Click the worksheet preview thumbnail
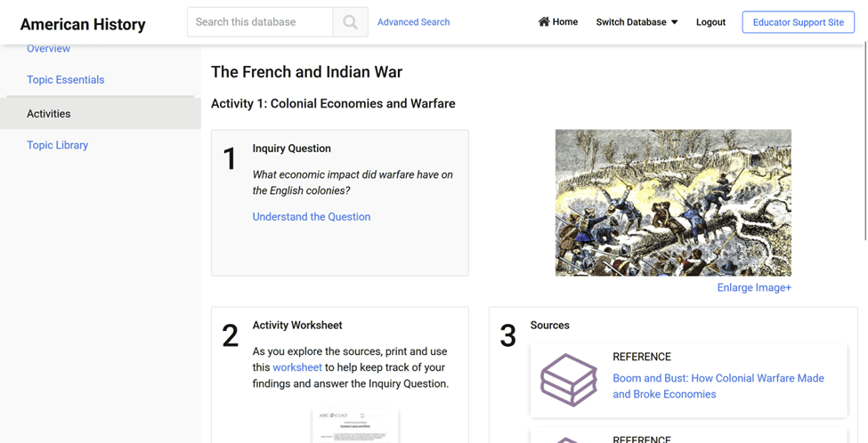This screenshot has height=443, width=868. [355, 426]
